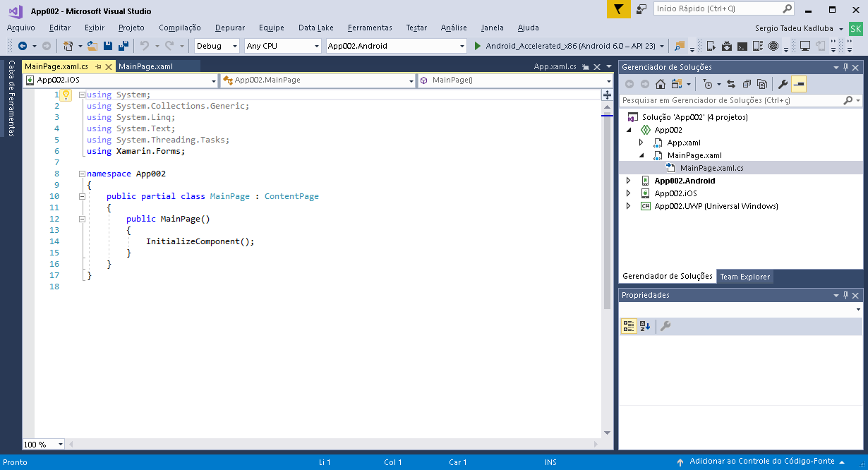Expand the App002.UWP project node

click(629, 206)
